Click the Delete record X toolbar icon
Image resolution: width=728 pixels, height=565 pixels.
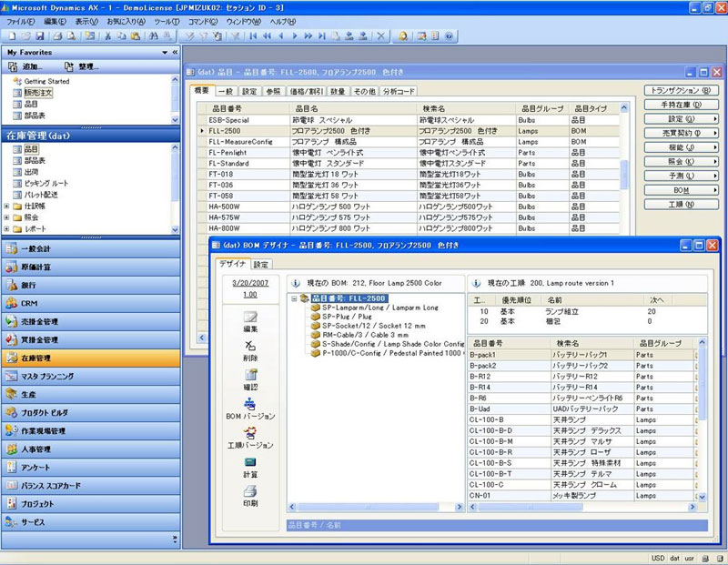[380, 35]
